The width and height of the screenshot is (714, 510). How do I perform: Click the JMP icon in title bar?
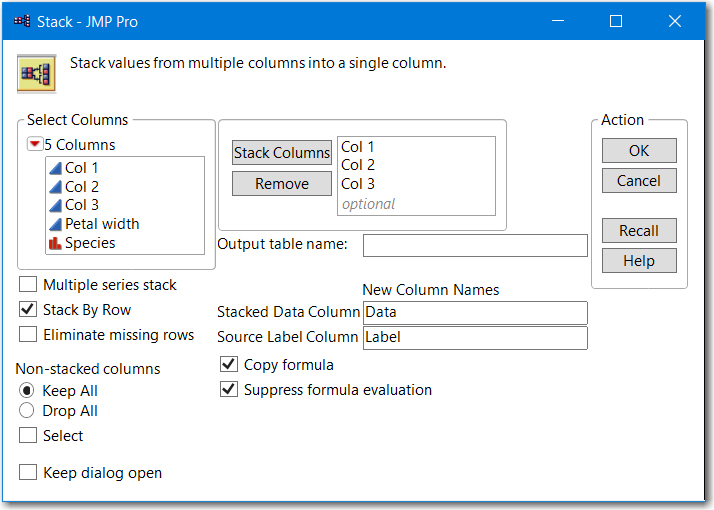(21, 21)
